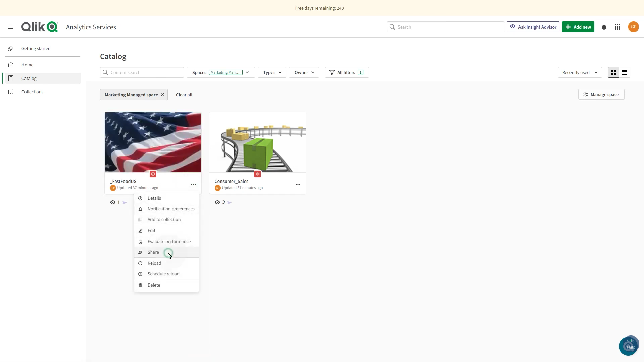Select Details from context menu
The image size is (644, 362).
166,198
